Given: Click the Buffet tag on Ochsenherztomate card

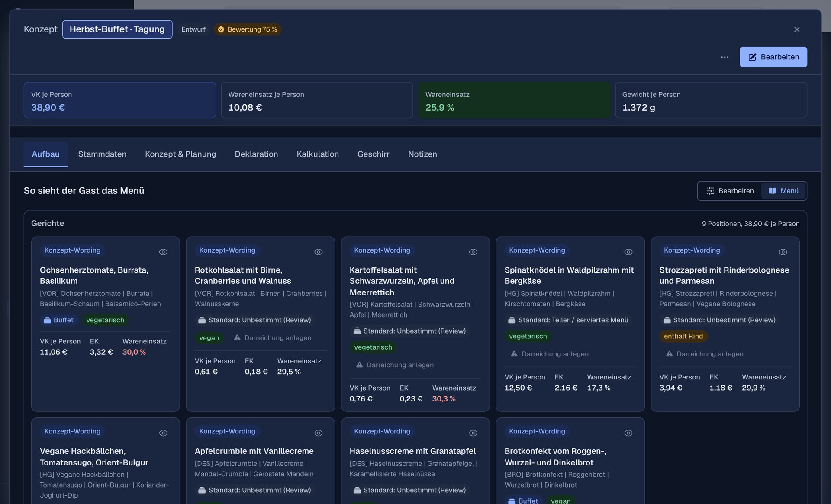Looking at the screenshot, I should click(58, 320).
